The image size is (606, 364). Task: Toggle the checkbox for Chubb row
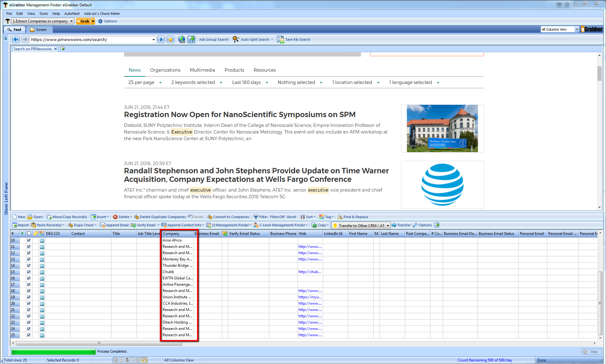[x=29, y=272]
